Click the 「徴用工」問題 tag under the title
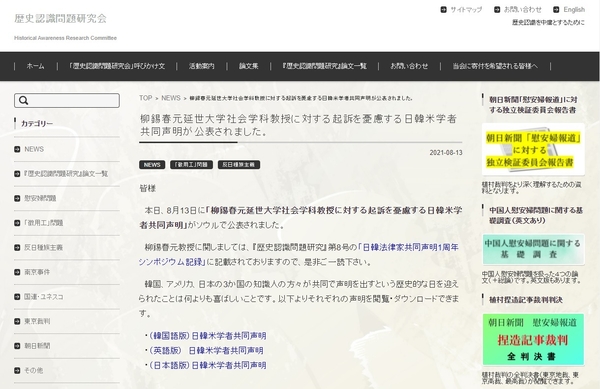The height and width of the screenshot is (389, 600). pos(191,165)
